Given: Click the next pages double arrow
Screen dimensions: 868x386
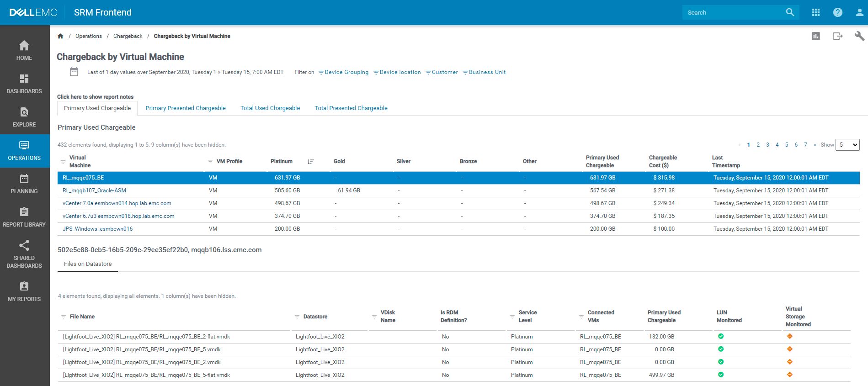Looking at the screenshot, I should [815, 145].
